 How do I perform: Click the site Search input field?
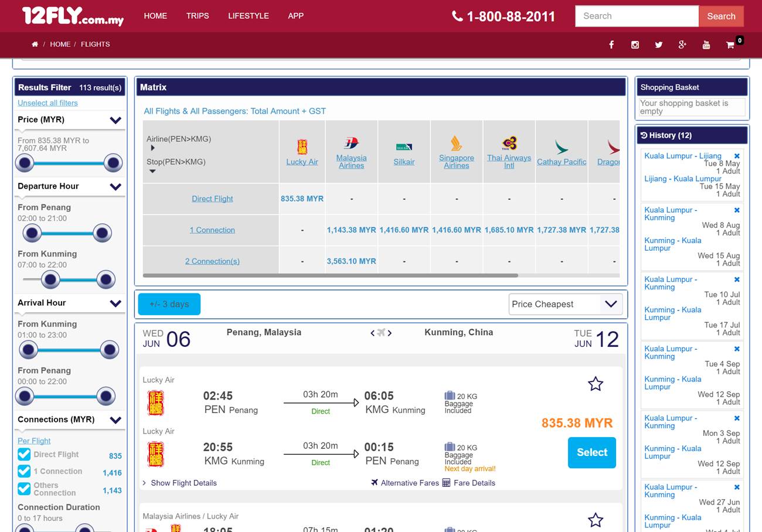click(637, 16)
